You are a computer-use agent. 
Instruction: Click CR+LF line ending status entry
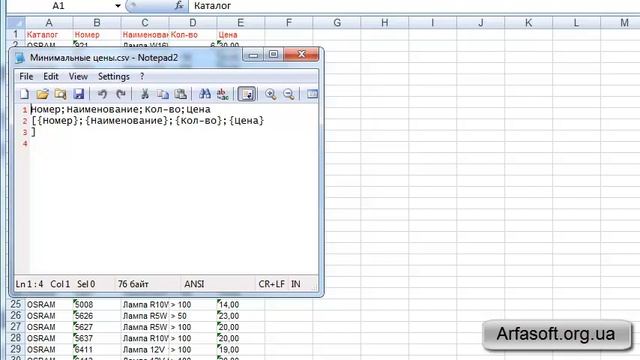(271, 284)
